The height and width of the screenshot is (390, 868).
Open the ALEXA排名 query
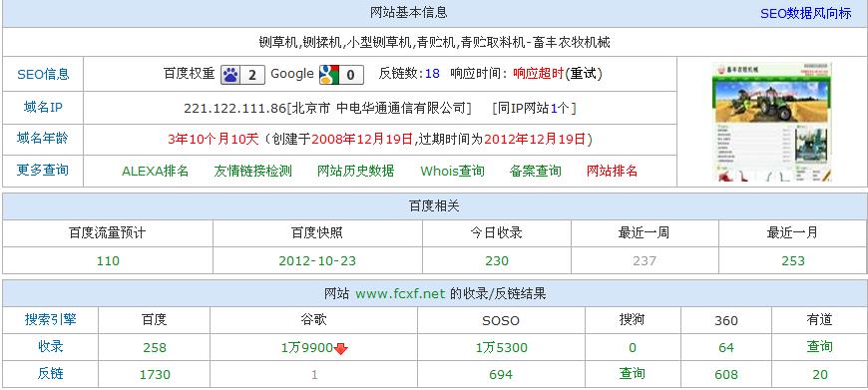tap(155, 171)
